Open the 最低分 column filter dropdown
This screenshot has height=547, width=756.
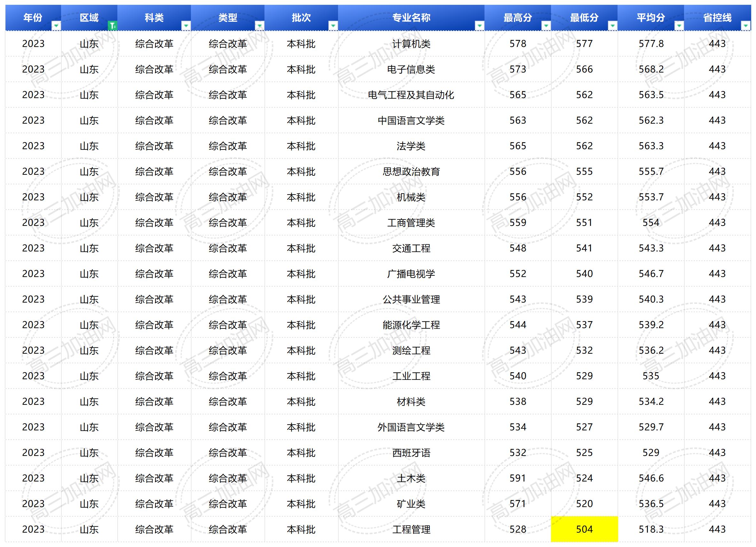coord(613,26)
